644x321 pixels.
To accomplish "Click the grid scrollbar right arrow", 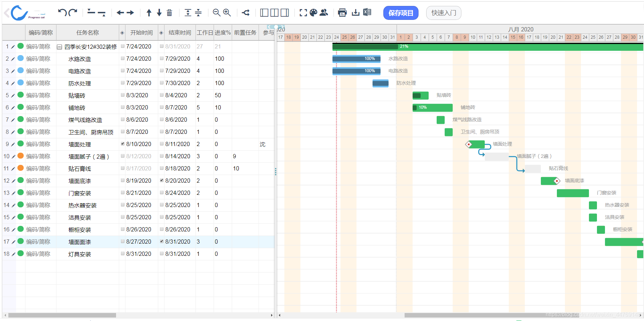I will click(x=272, y=315).
